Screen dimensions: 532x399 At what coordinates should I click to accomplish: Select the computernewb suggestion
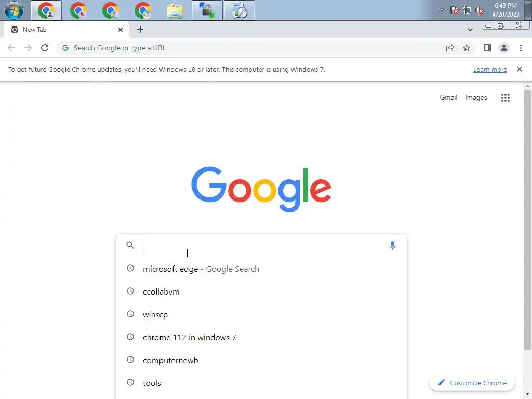261,360
